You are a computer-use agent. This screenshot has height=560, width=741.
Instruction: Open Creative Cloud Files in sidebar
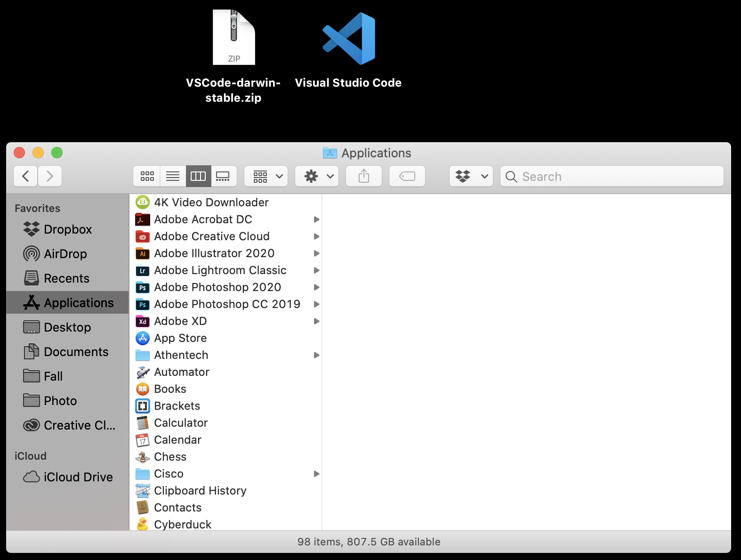[67, 425]
